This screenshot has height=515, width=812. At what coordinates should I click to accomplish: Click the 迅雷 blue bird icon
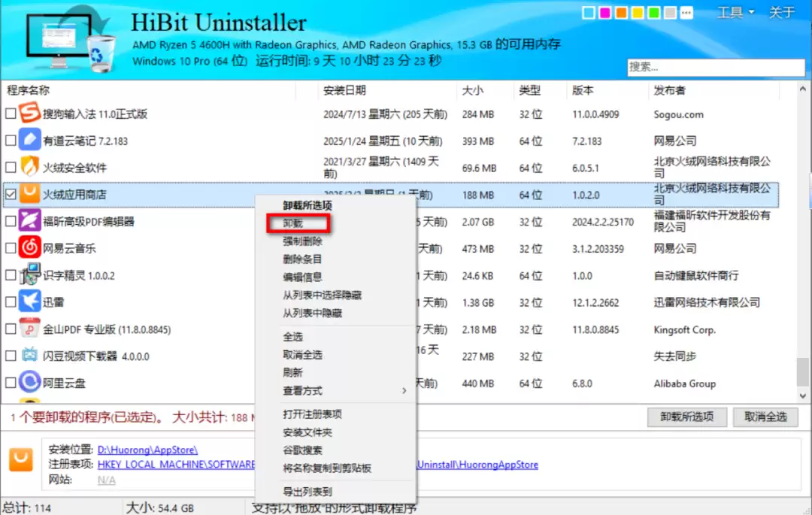tap(29, 301)
